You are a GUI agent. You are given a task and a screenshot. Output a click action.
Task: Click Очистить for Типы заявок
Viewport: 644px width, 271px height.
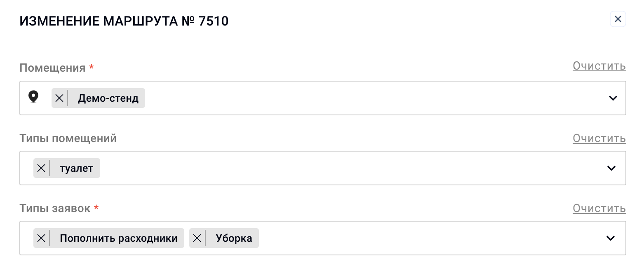(599, 208)
